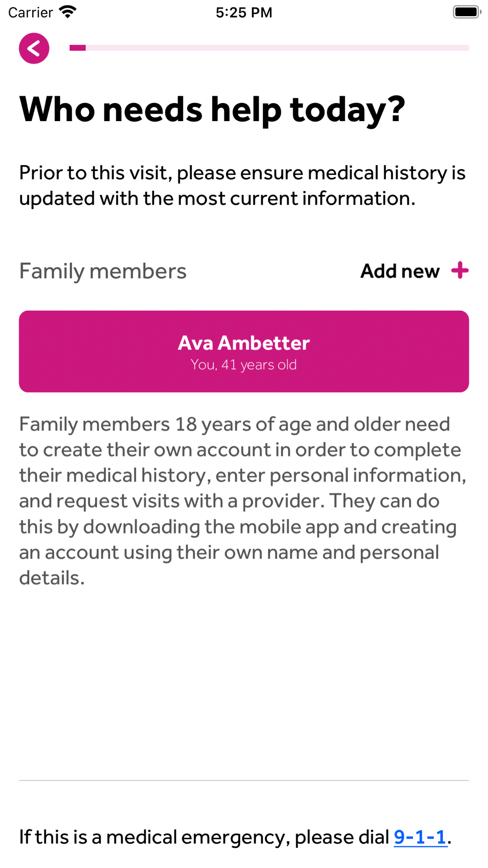The image size is (488, 868).
Task: Dial the 9-1-1 emergency link
Action: (x=420, y=837)
